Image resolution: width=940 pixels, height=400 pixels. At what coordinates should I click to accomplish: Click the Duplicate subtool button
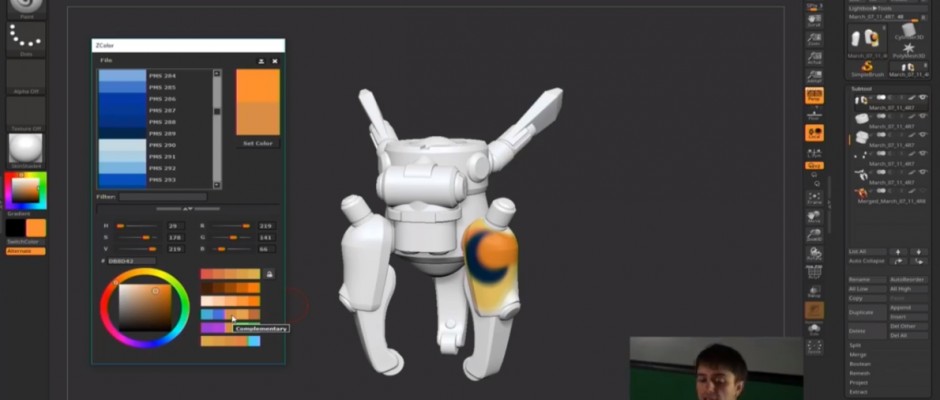(862, 312)
